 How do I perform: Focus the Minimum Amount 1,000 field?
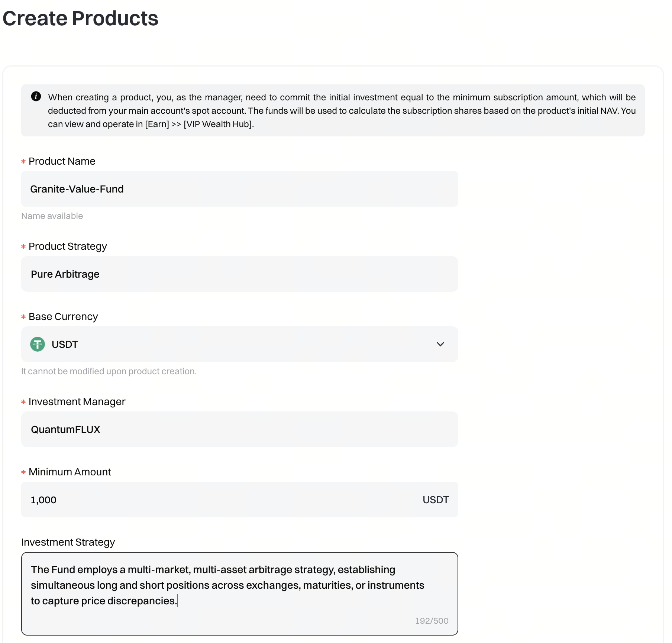point(223,500)
